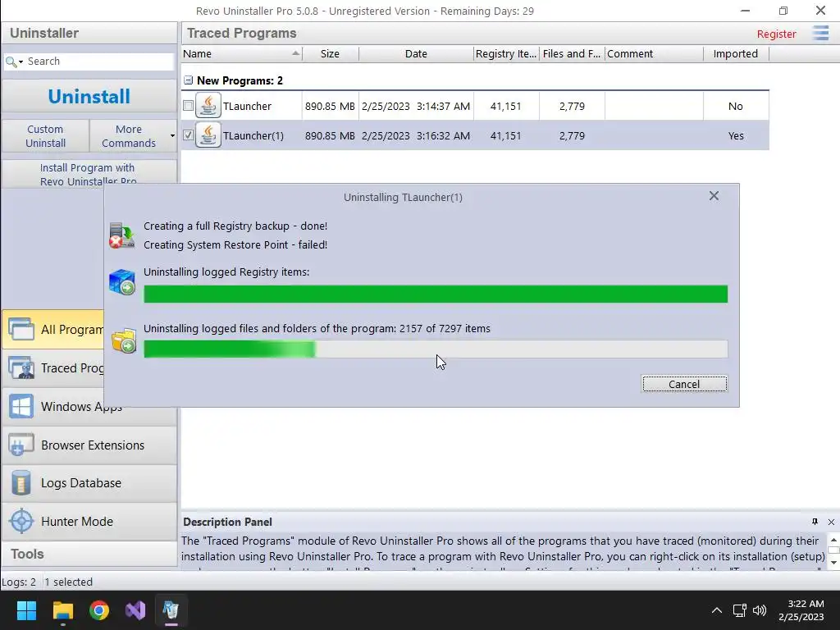
Task: Click the Windows Apps sidebar icon
Action: (21, 406)
